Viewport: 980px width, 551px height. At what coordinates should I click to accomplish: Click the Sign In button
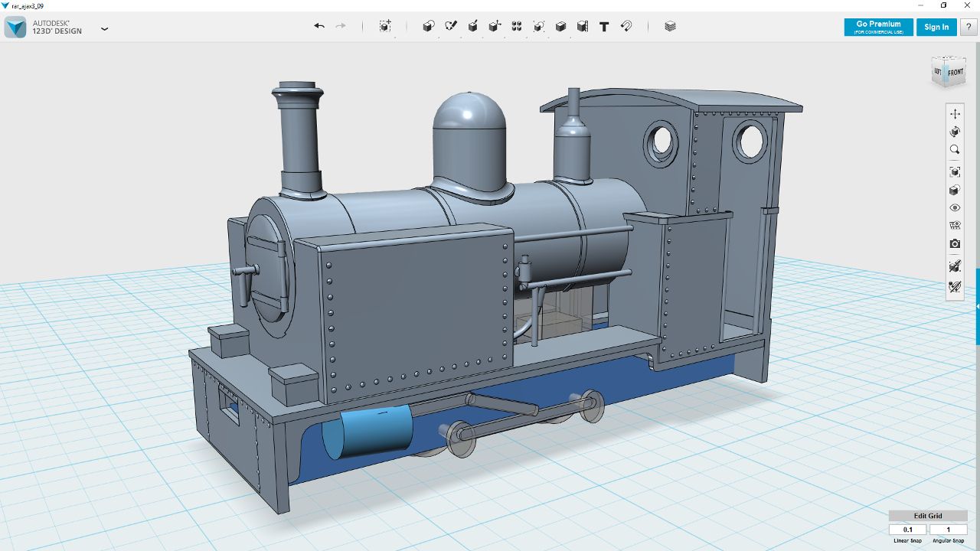936,27
